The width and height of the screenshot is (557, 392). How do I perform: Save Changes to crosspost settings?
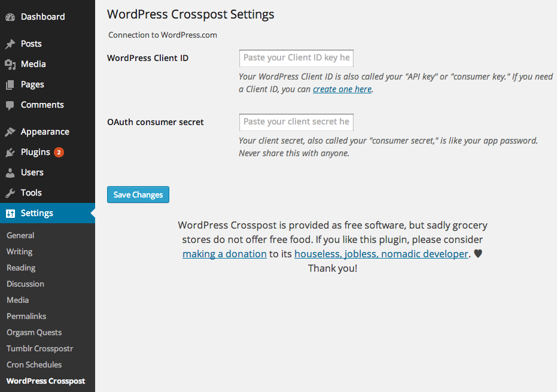(x=138, y=195)
